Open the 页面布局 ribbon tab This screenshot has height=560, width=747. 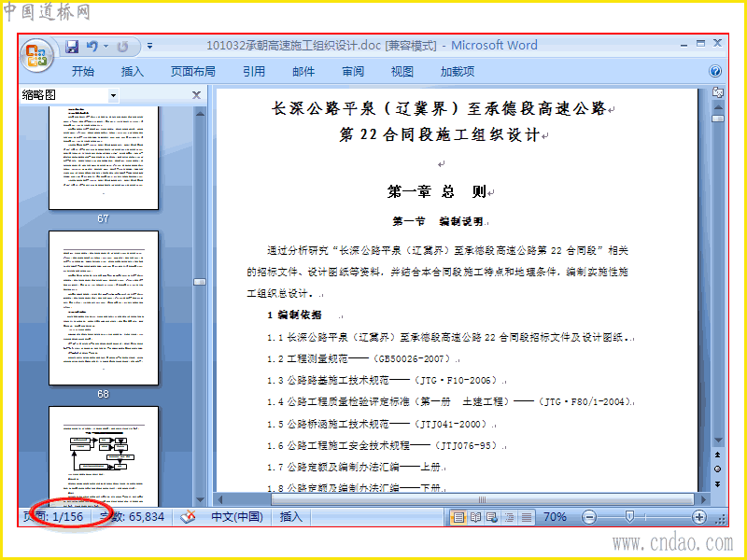193,72
